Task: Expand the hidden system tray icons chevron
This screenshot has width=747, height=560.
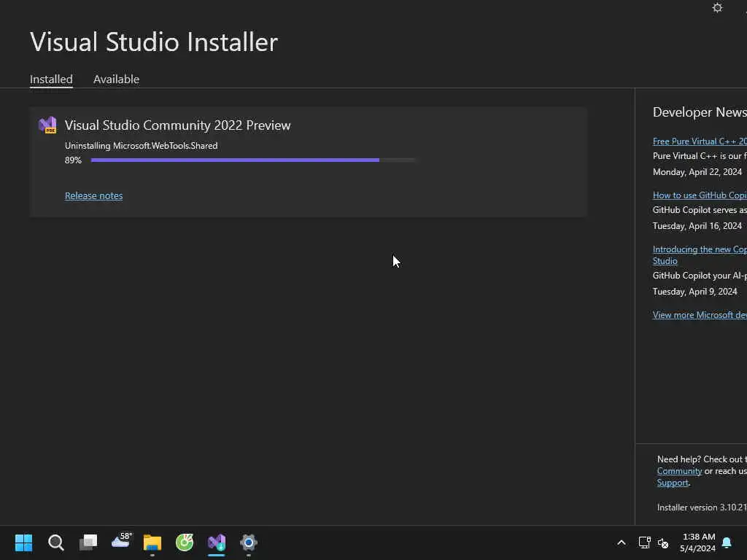Action: pyautogui.click(x=622, y=542)
